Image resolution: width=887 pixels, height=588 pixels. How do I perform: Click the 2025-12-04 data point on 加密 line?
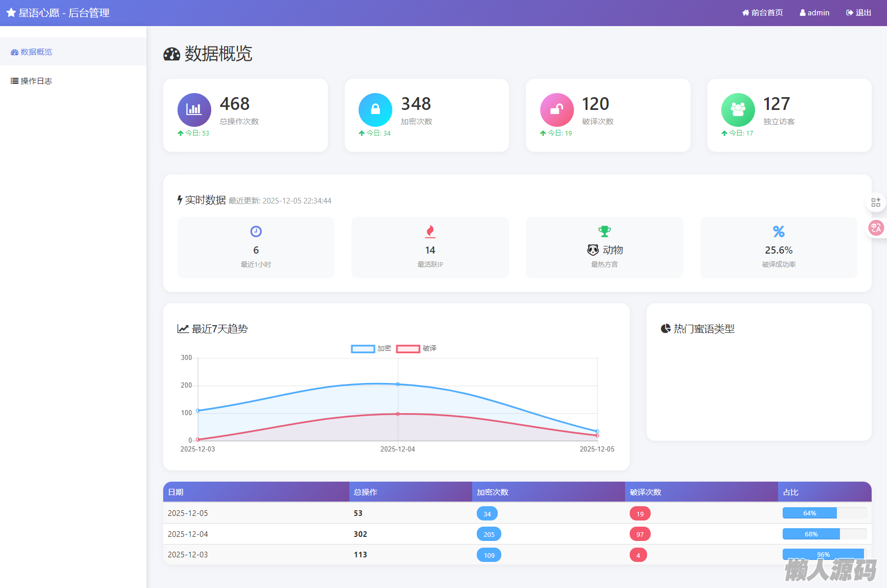click(x=398, y=384)
